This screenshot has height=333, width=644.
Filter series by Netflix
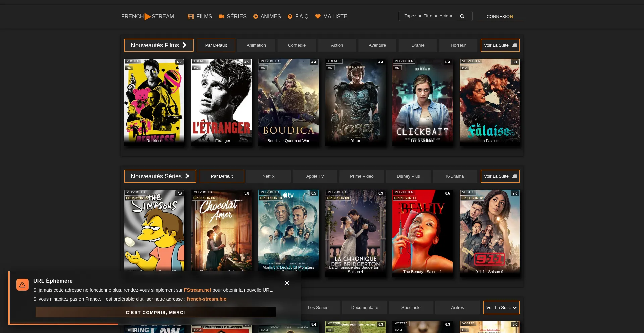click(268, 176)
